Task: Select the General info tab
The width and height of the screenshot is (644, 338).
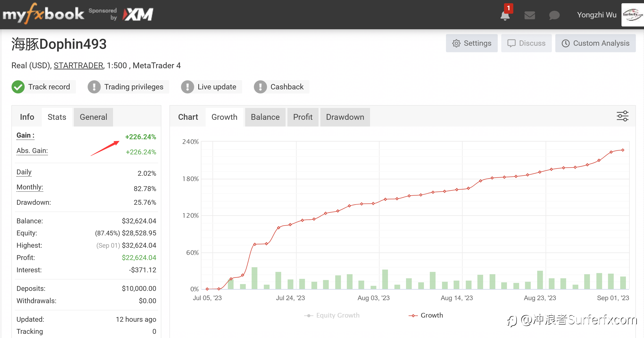Action: 93,117
